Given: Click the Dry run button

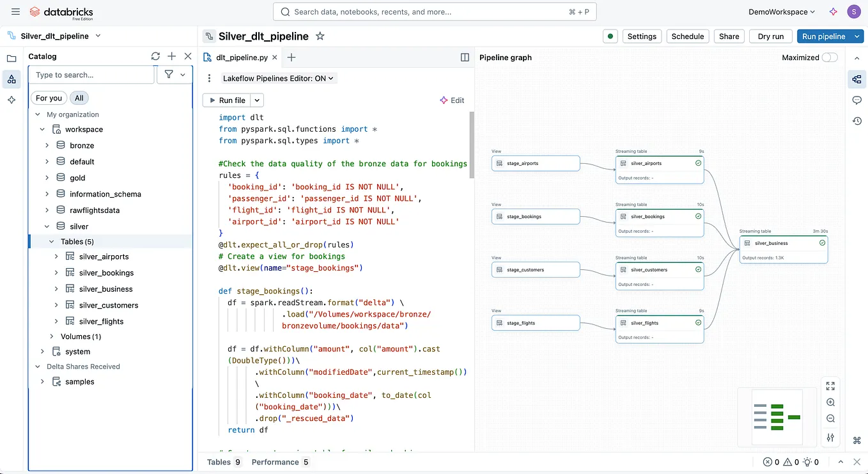Looking at the screenshot, I should (770, 36).
